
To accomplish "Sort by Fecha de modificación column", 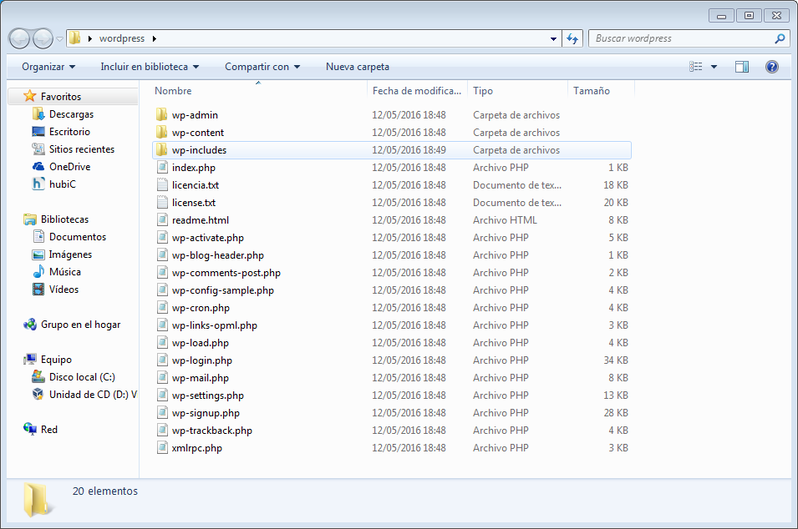I will [417, 91].
